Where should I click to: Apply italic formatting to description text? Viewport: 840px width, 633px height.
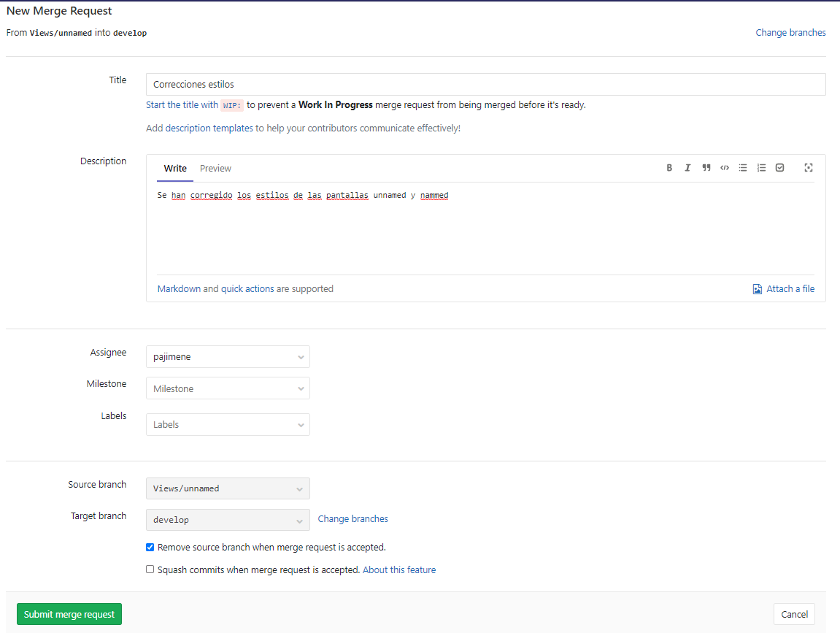pyautogui.click(x=687, y=167)
